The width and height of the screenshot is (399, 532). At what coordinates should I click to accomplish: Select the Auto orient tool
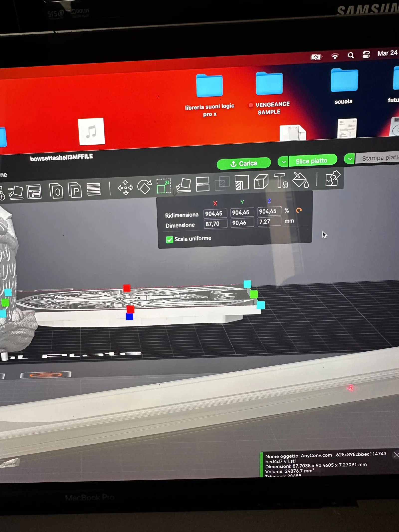click(x=16, y=193)
